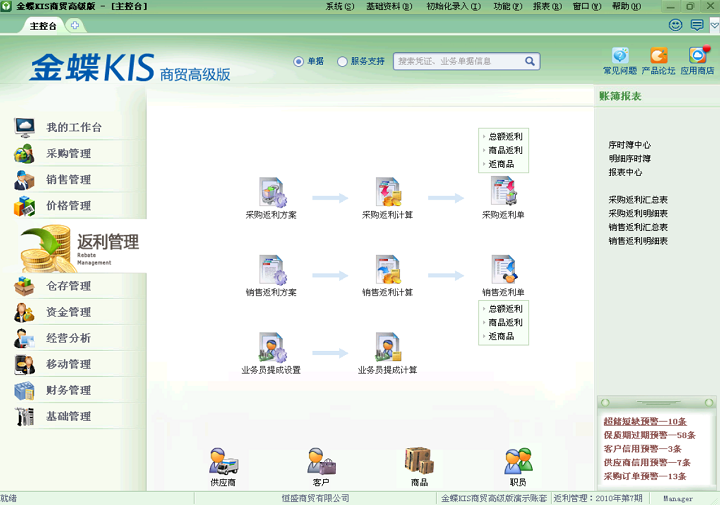Open 客户信用预警—3条 alert

click(642, 449)
